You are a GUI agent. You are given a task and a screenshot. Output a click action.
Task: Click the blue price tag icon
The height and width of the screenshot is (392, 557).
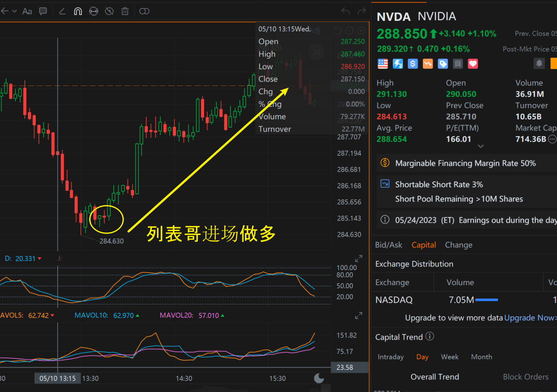[x=443, y=64]
